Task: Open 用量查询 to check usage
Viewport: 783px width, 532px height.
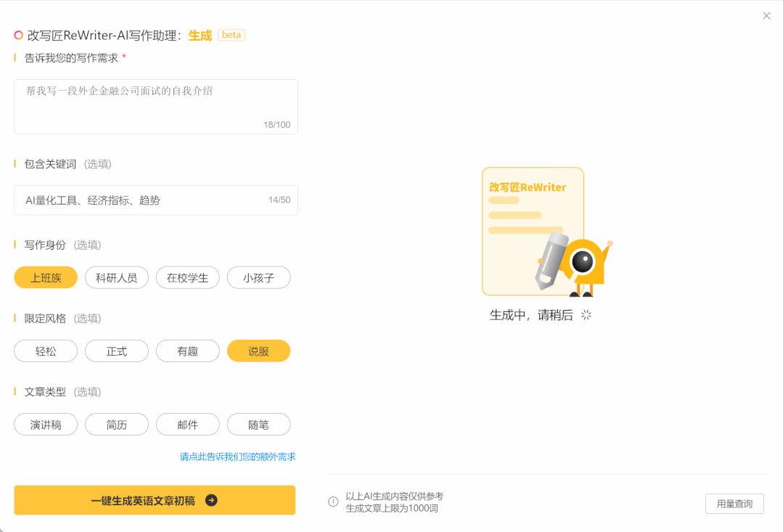Action: coord(734,503)
